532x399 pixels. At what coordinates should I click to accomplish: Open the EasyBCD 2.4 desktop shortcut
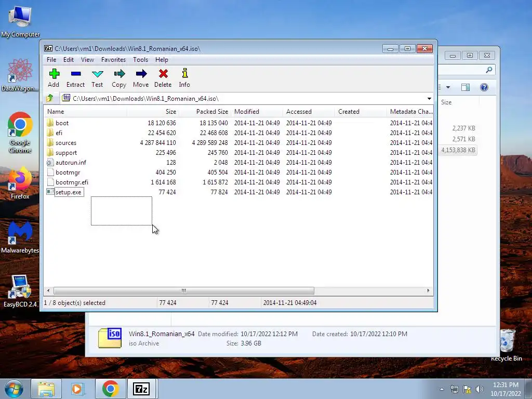(x=20, y=291)
